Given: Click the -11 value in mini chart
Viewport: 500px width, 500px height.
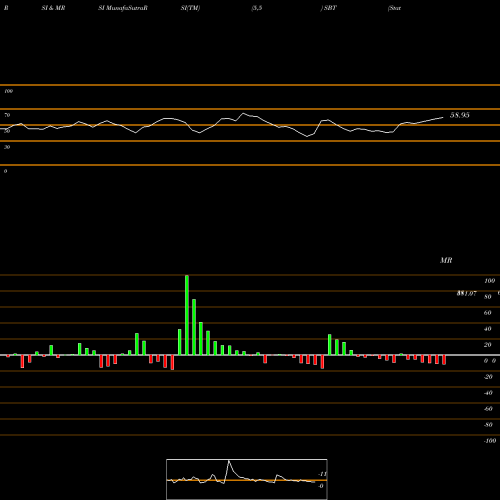Looking at the screenshot, I should (322, 474).
